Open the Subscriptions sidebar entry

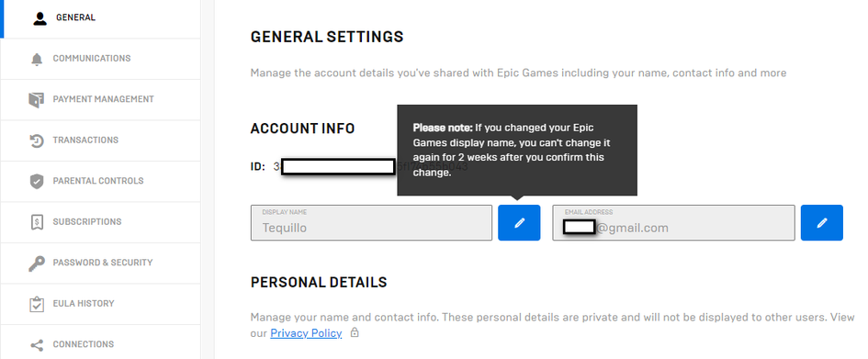coord(100,222)
